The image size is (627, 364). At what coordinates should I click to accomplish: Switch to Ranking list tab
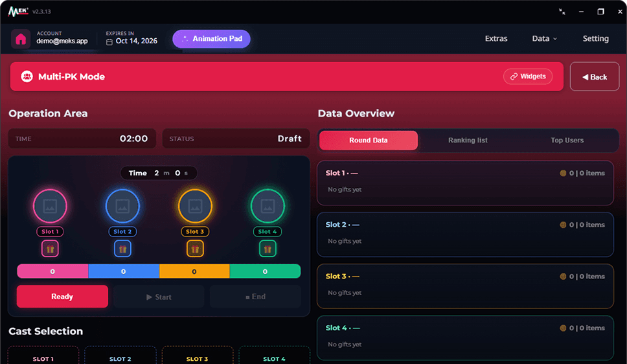pyautogui.click(x=468, y=141)
